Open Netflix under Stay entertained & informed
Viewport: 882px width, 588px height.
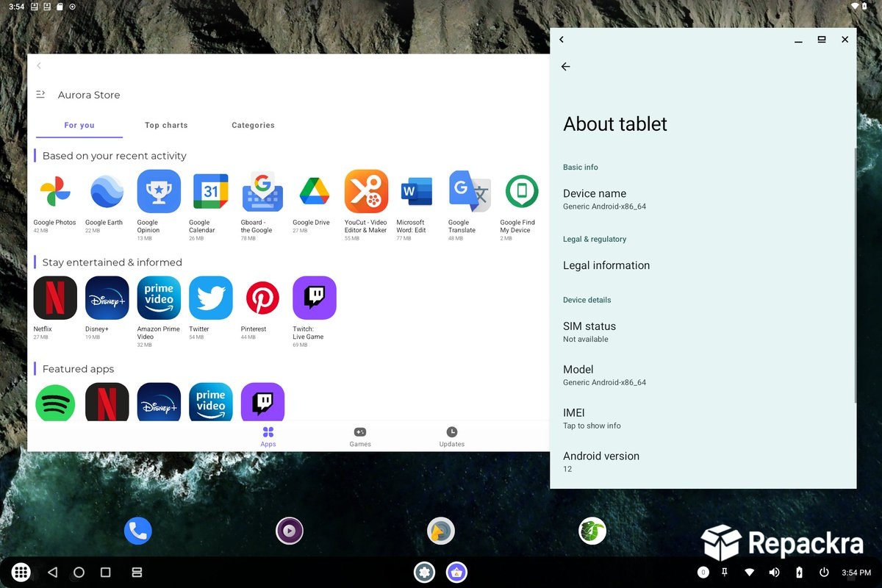[55, 298]
